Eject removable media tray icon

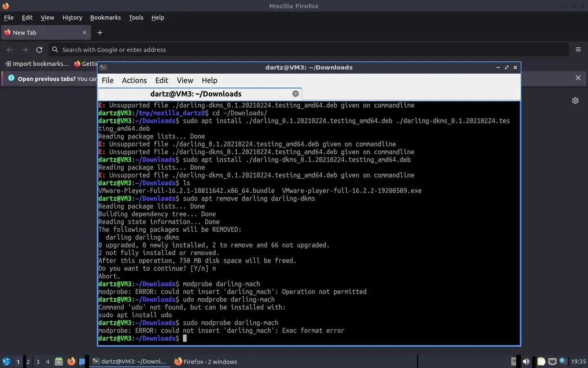(514, 361)
